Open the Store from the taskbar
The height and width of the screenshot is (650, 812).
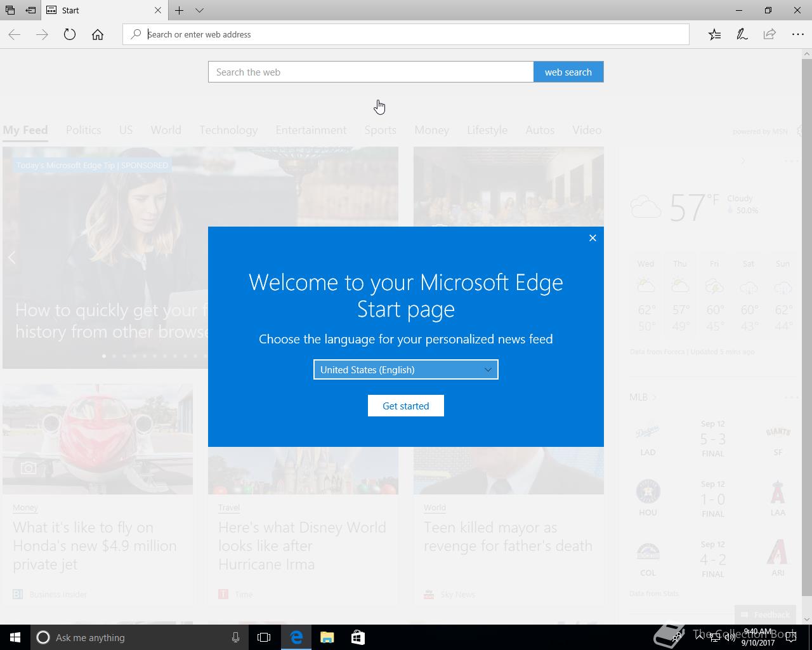point(358,637)
